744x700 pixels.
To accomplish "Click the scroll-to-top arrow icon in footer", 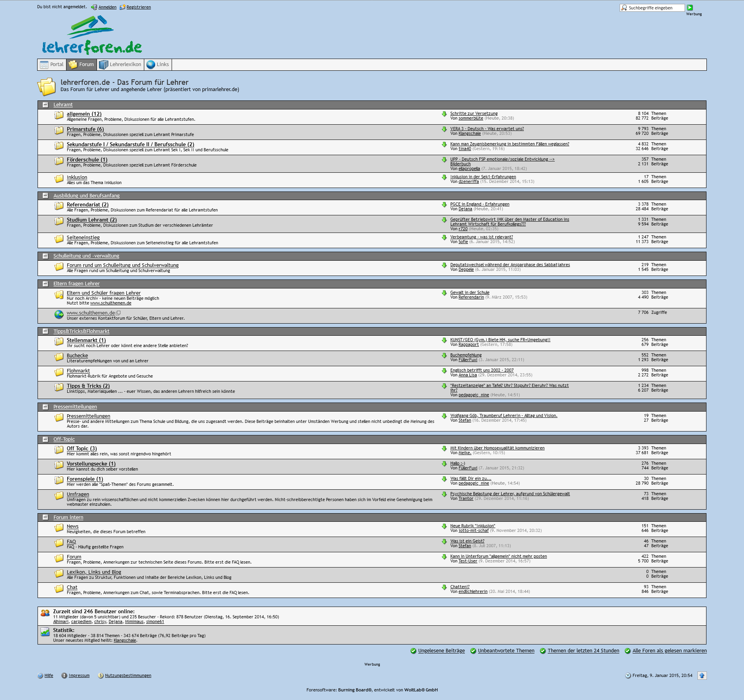I will pyautogui.click(x=702, y=675).
